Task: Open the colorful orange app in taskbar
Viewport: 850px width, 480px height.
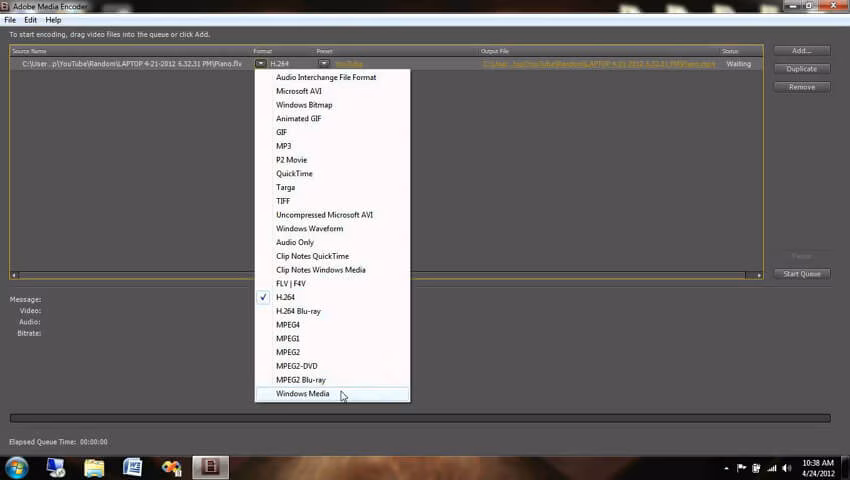Action: (171, 468)
